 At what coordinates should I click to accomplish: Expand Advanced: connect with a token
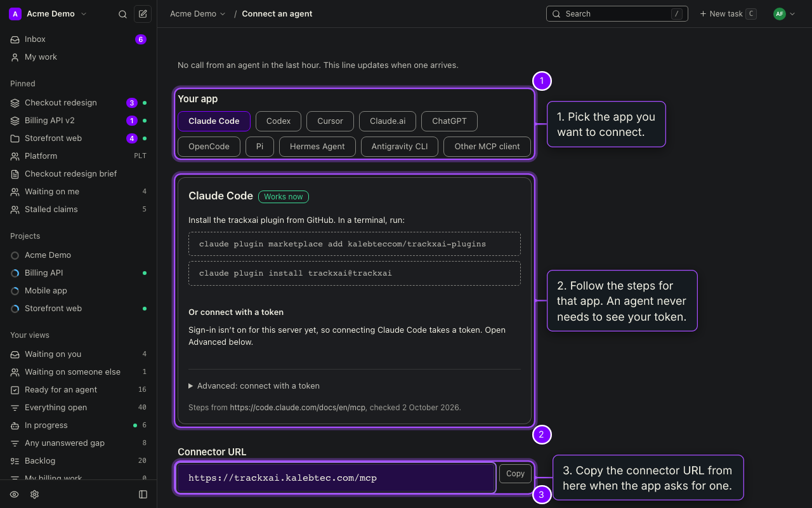254,386
